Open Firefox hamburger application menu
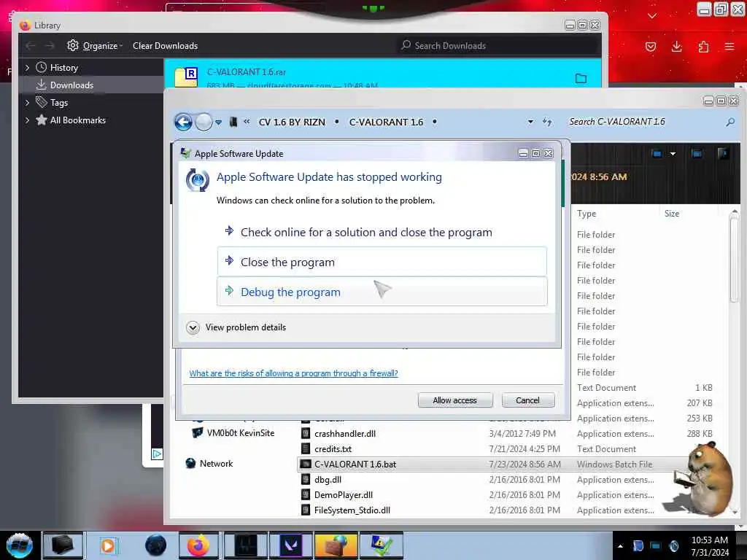747x560 pixels. 729,46
